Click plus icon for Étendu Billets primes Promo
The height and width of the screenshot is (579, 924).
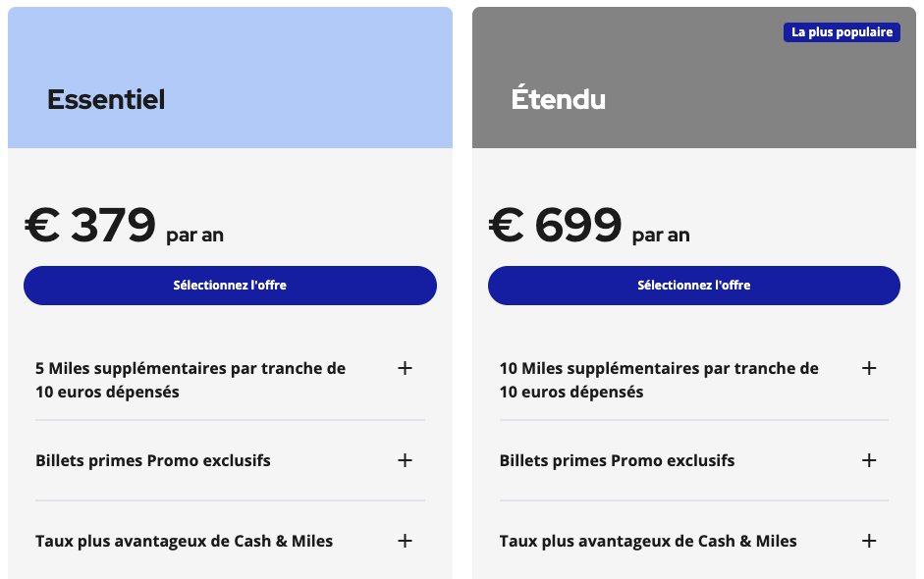point(868,460)
